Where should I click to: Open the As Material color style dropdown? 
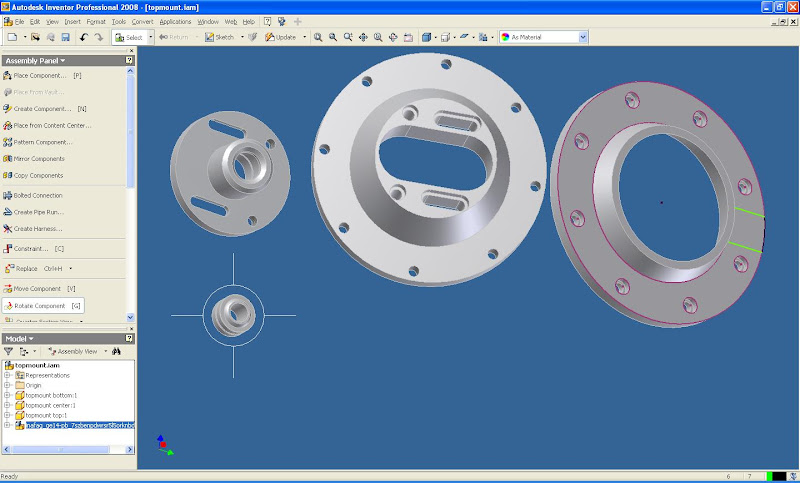[582, 37]
